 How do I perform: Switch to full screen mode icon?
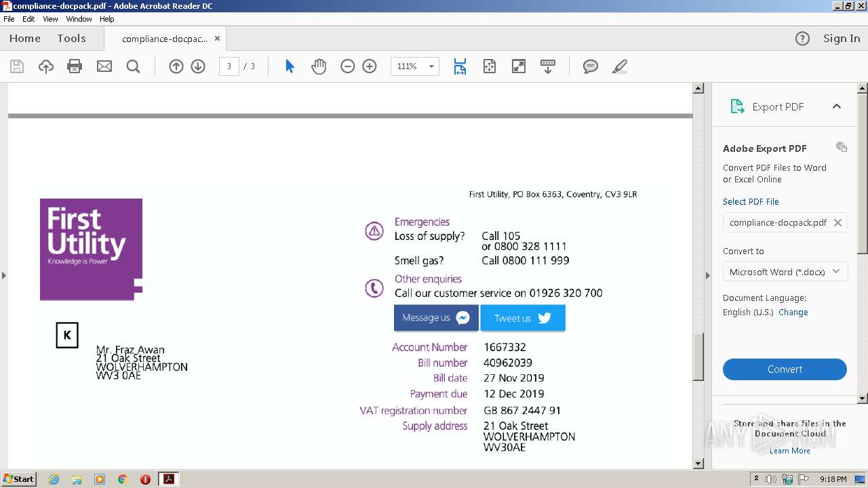pyautogui.click(x=519, y=66)
